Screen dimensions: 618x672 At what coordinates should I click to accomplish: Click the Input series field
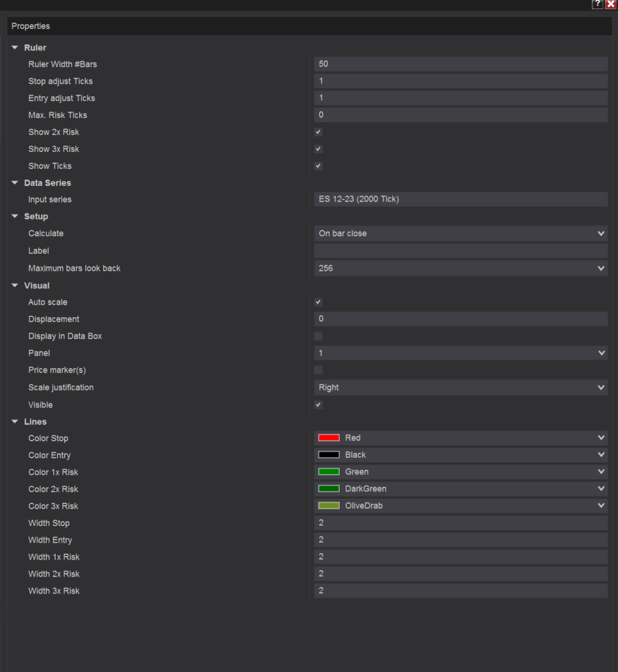(459, 199)
